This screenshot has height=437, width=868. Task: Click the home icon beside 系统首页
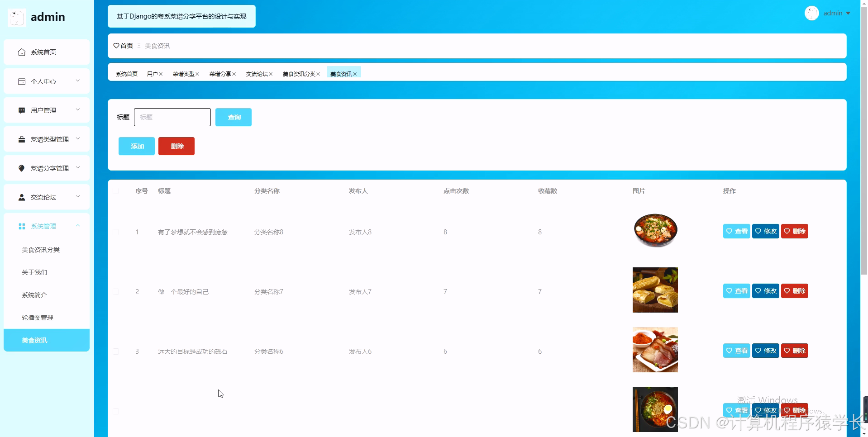click(21, 52)
